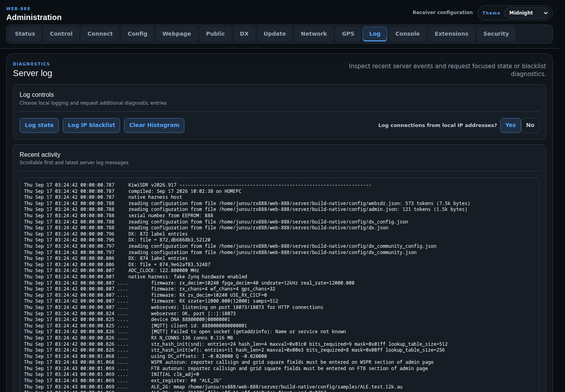The width and height of the screenshot is (565, 392).
Task: Click the Clear Histogram button
Action: point(154,125)
